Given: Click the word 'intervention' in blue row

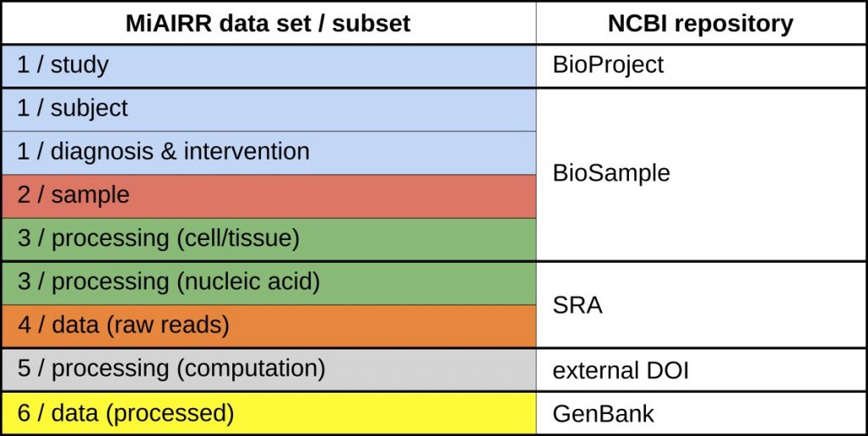Looking at the screenshot, I should click(x=247, y=151).
